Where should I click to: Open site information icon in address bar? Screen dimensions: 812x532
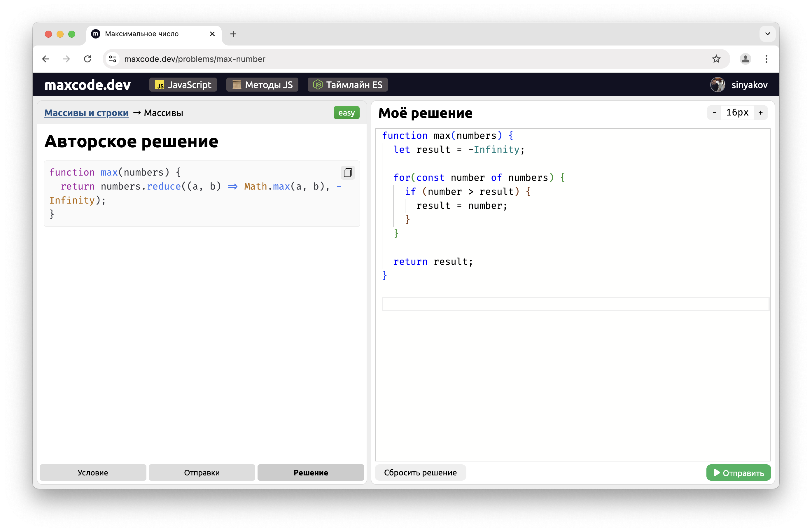(x=113, y=59)
